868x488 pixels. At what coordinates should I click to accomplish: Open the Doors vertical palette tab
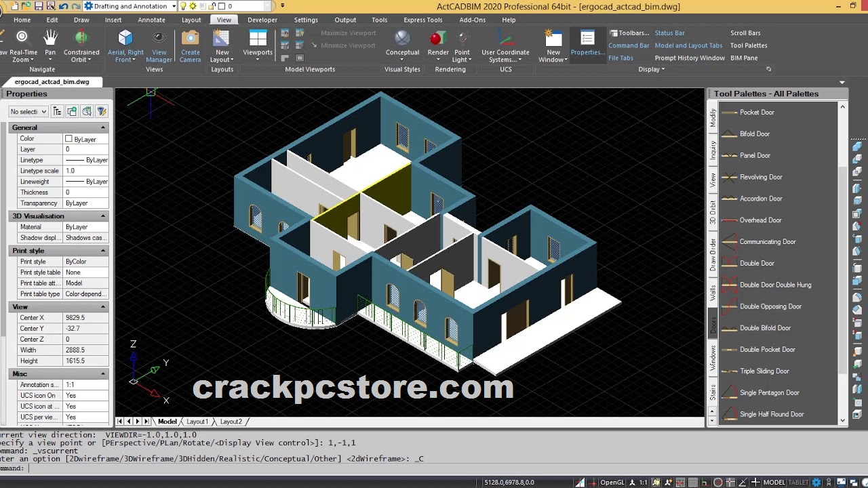click(x=713, y=325)
